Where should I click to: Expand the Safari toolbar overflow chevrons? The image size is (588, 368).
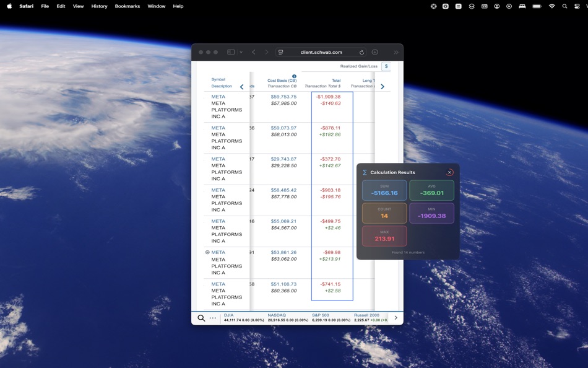(x=396, y=52)
